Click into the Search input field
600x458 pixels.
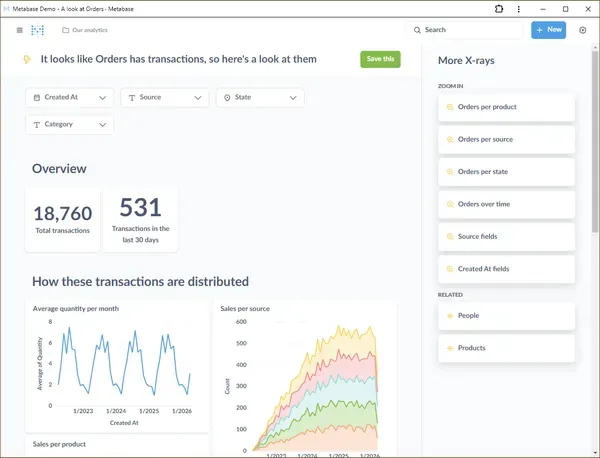(464, 30)
